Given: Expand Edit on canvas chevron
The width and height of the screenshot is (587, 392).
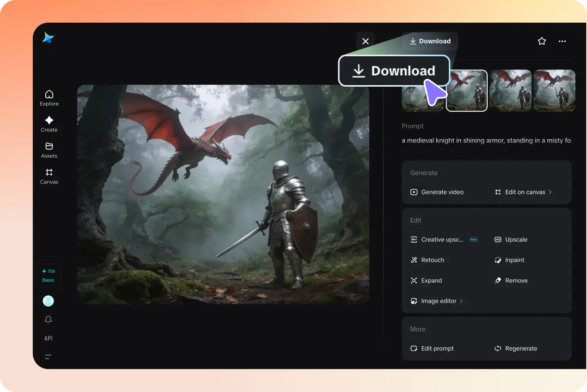Looking at the screenshot, I should click(x=550, y=192).
